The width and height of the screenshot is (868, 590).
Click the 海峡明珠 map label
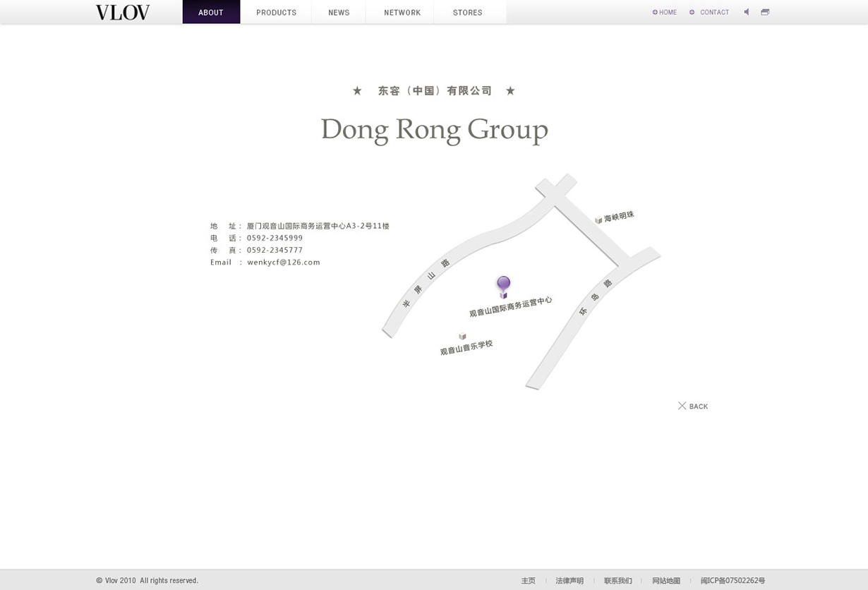(x=619, y=216)
